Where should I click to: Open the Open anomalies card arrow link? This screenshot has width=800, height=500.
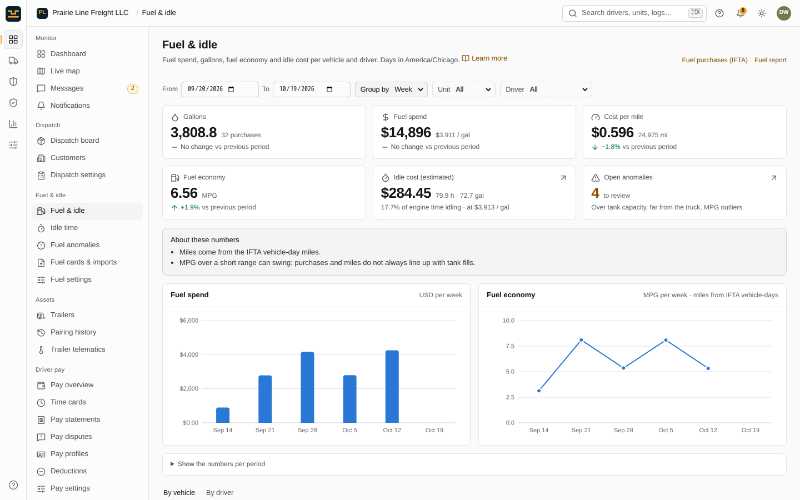pos(773,178)
